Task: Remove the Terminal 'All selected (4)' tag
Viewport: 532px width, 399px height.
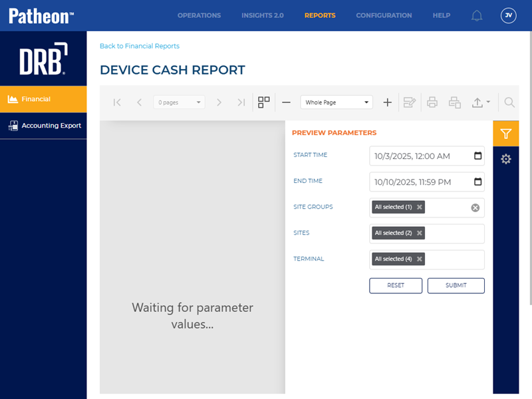Action: coord(419,259)
